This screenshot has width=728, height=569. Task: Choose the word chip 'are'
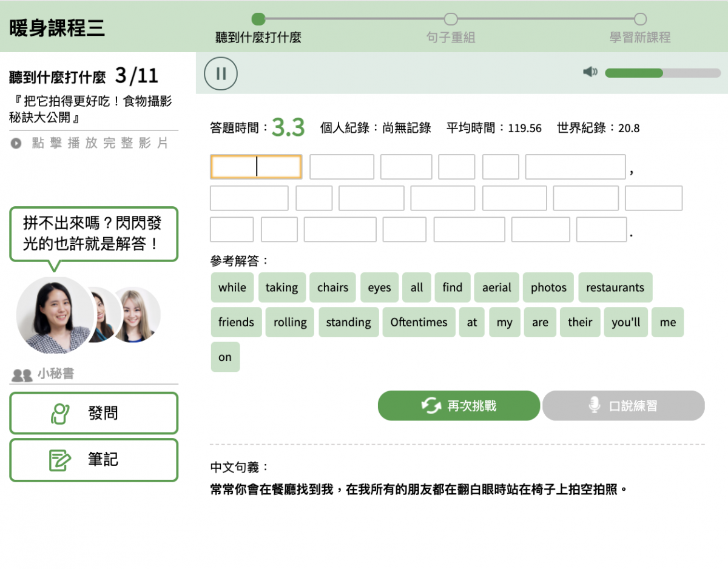click(x=540, y=322)
